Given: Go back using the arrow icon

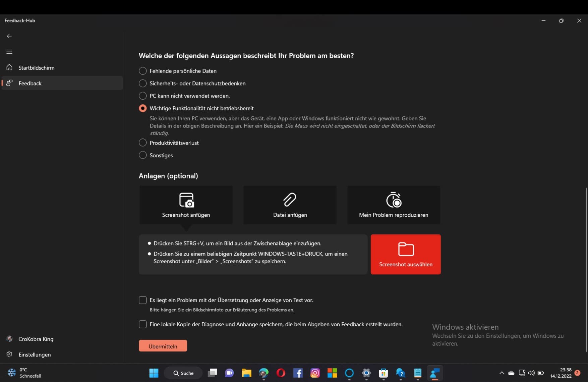Looking at the screenshot, I should tap(9, 36).
